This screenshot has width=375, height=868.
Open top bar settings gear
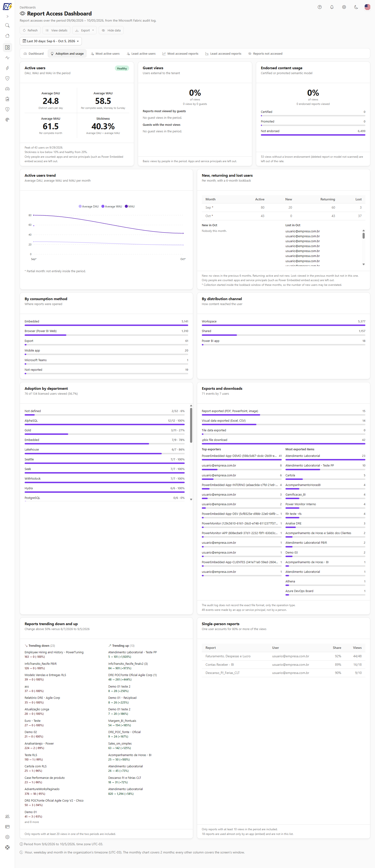click(x=344, y=7)
